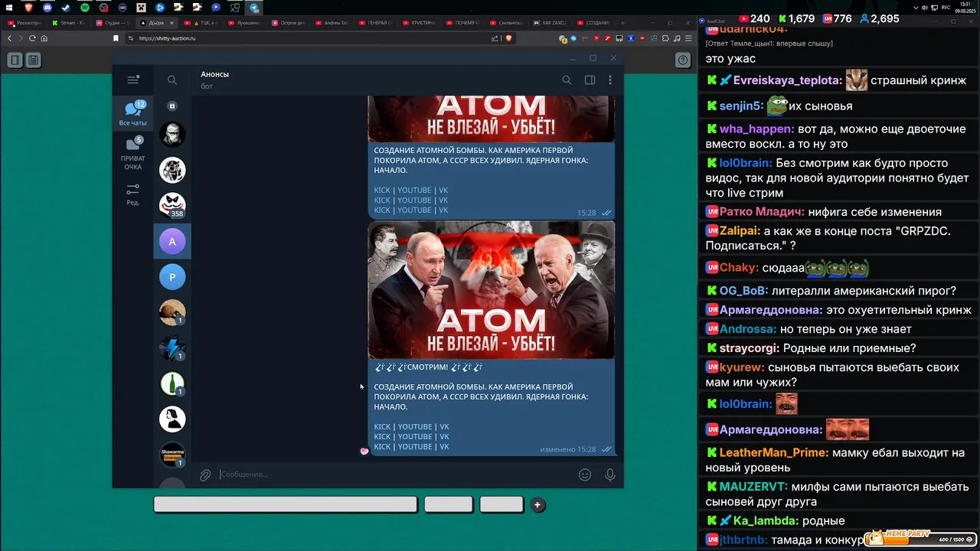
Task: Click Evreiskaya_teplota username in stream chat
Action: (x=787, y=80)
